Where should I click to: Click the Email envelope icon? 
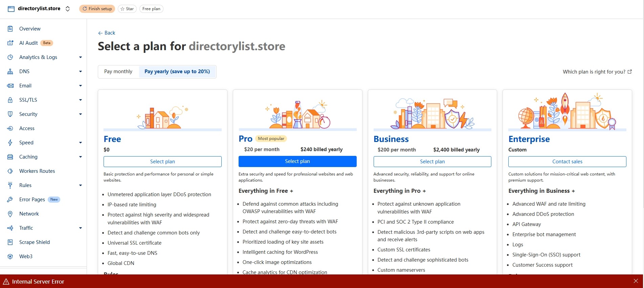(x=10, y=86)
